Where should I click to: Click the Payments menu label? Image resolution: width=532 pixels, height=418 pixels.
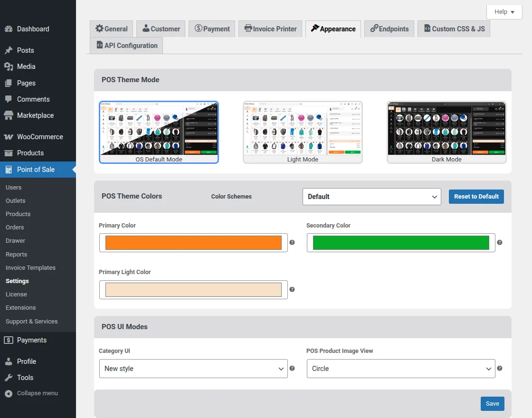pyautogui.click(x=31, y=340)
